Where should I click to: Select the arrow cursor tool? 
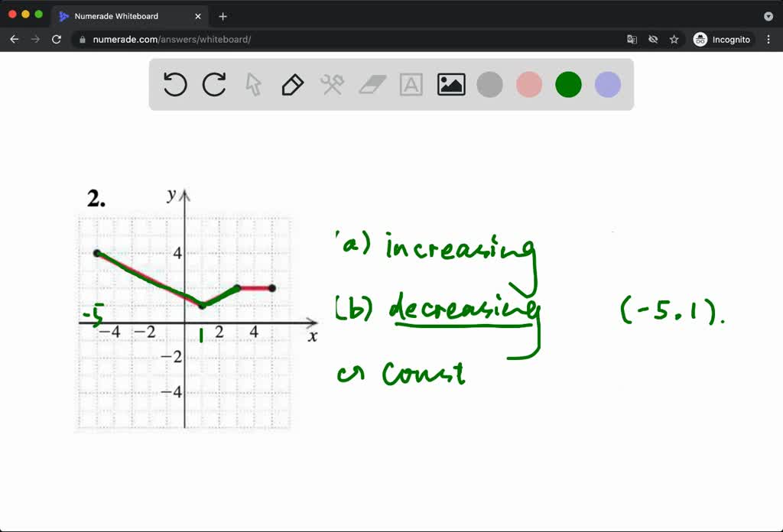pyautogui.click(x=253, y=85)
